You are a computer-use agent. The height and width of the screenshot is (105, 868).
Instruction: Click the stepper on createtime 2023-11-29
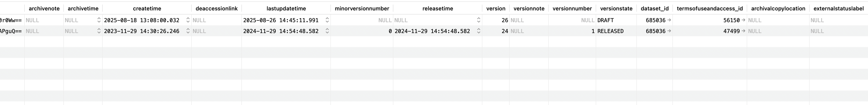[188, 31]
